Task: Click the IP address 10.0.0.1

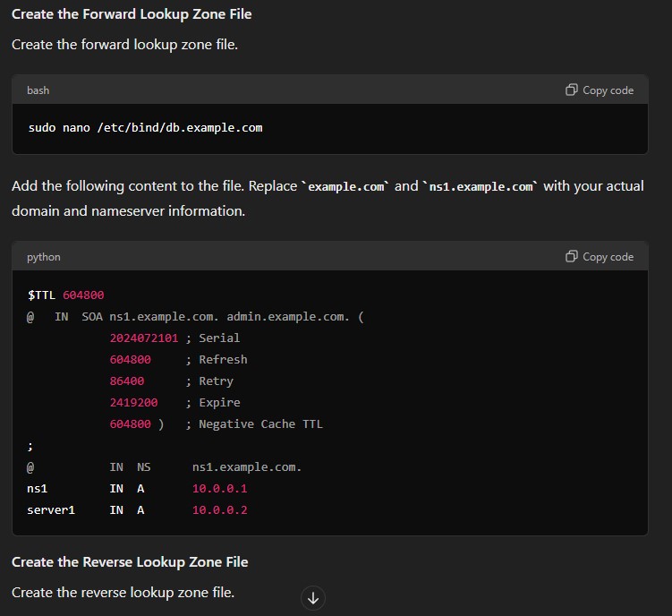Action: point(220,488)
